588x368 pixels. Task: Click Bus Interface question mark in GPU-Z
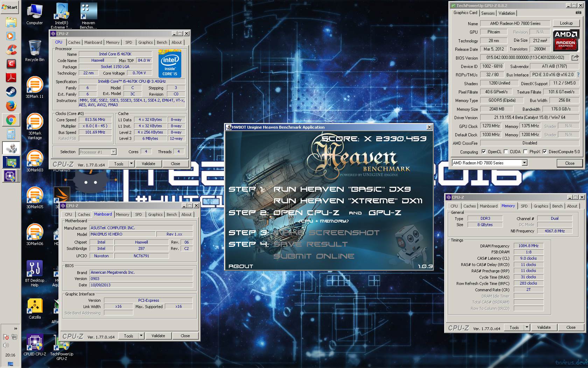coord(578,75)
